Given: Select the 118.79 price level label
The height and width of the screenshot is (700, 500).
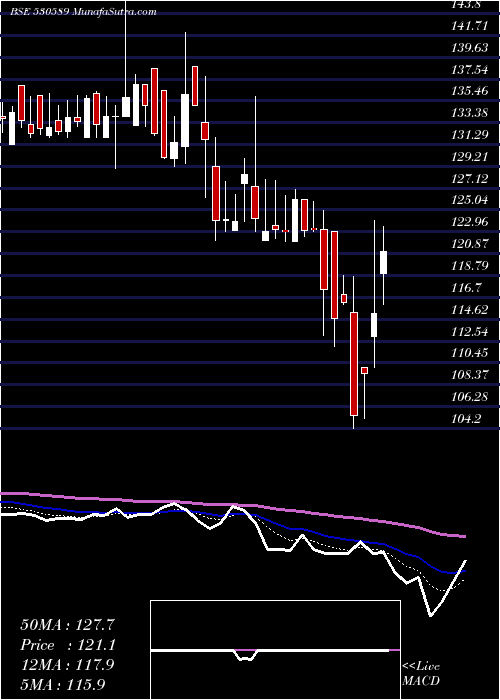Looking at the screenshot, I should [x=470, y=266].
